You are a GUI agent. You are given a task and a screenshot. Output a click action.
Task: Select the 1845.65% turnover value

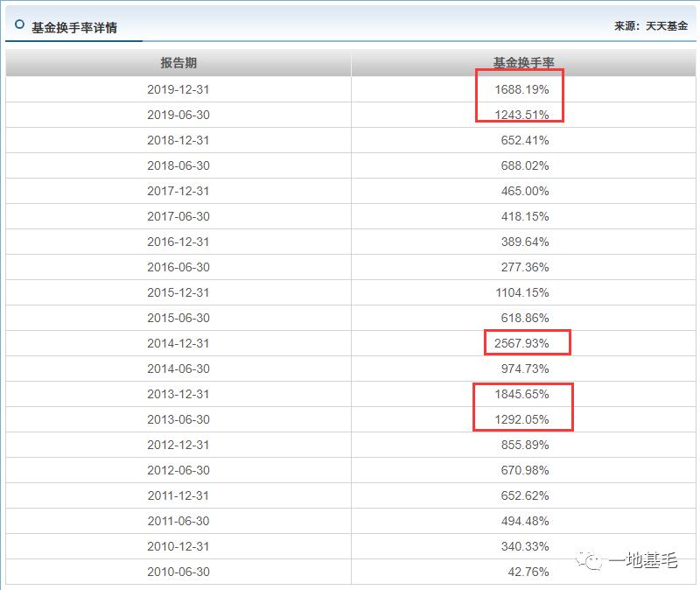(521, 395)
